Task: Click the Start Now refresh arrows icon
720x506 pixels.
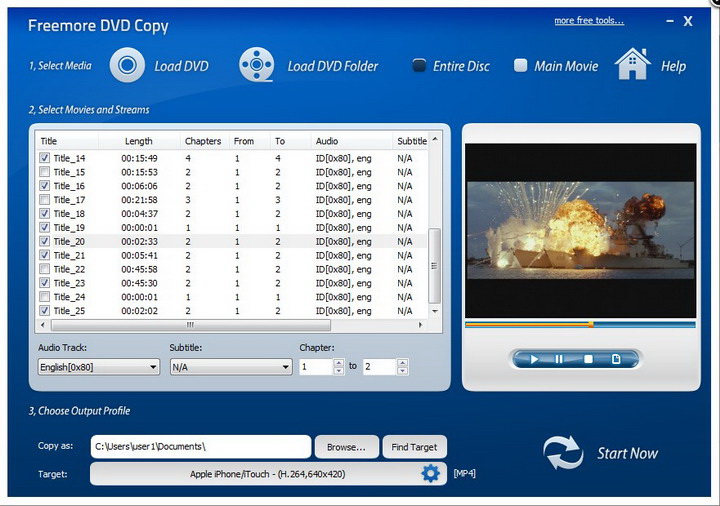Action: click(563, 453)
